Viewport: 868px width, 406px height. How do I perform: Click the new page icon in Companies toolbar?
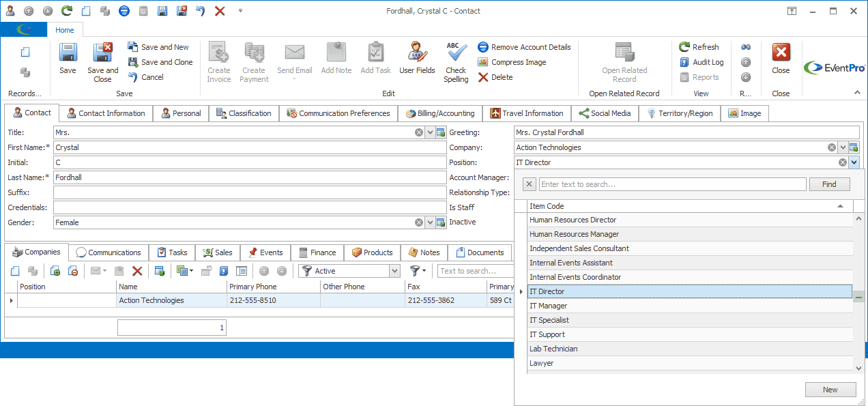click(15, 271)
